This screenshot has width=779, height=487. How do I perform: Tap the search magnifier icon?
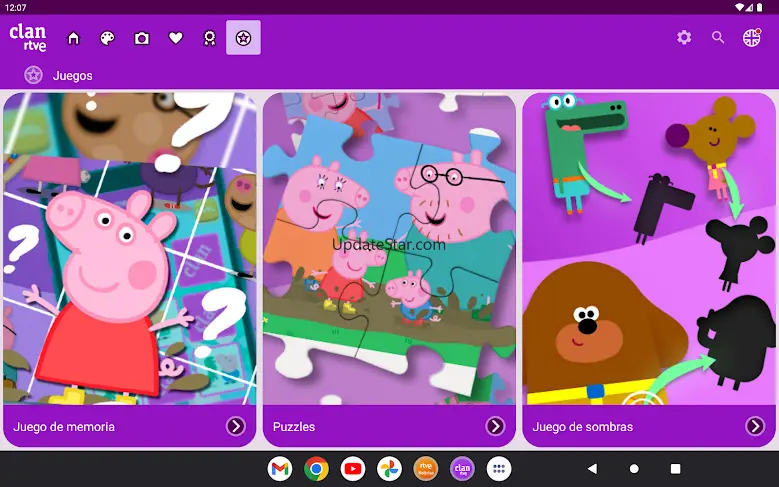[x=718, y=37]
